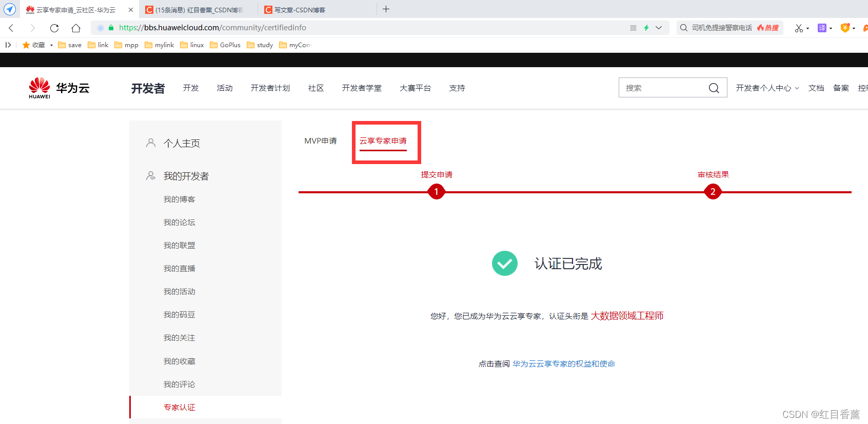Open the 活动 navigation menu

coord(225,88)
